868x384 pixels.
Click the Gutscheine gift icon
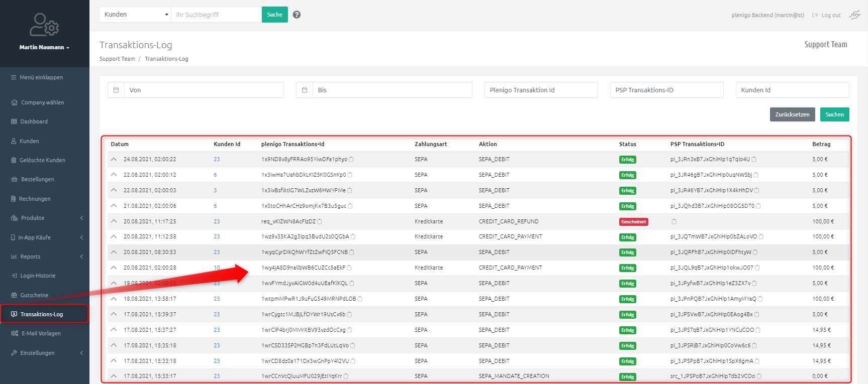(14, 295)
